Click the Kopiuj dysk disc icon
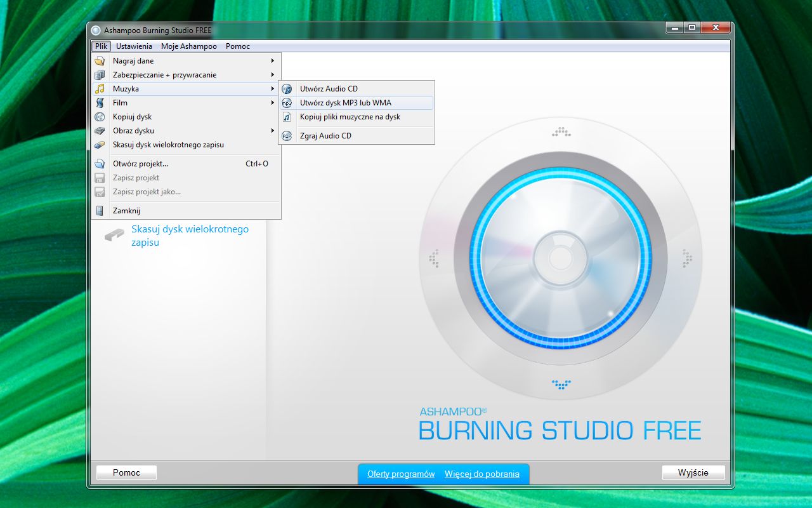The width and height of the screenshot is (812, 508). (x=100, y=117)
